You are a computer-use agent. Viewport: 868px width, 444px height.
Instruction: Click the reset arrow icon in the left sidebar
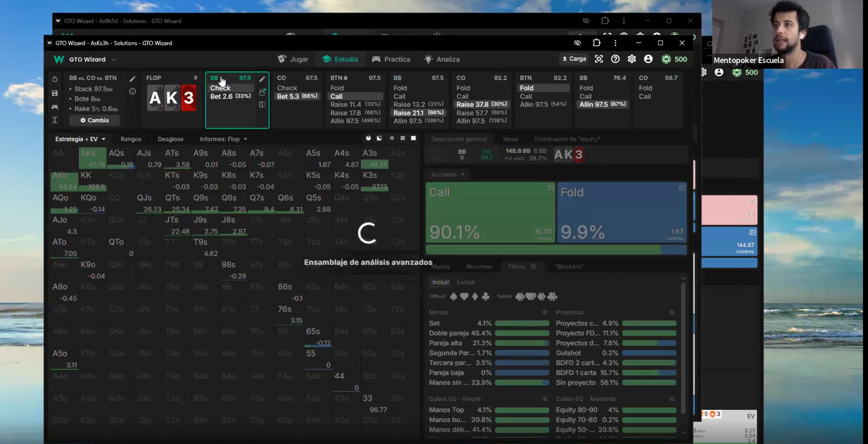tap(55, 79)
